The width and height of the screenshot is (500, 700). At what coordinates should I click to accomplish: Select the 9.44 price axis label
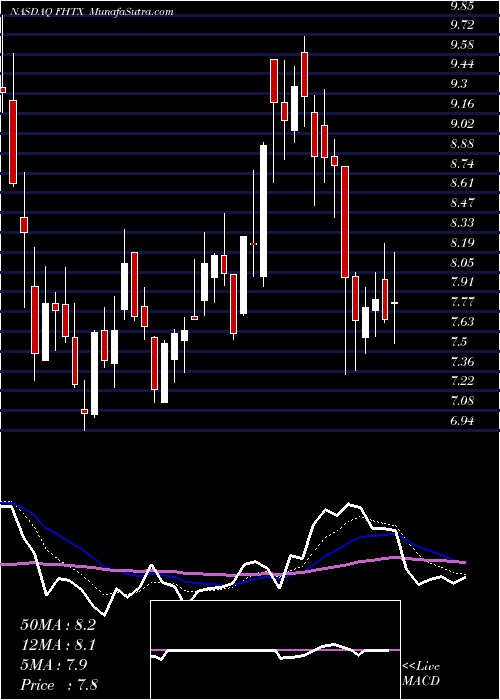[x=461, y=64]
